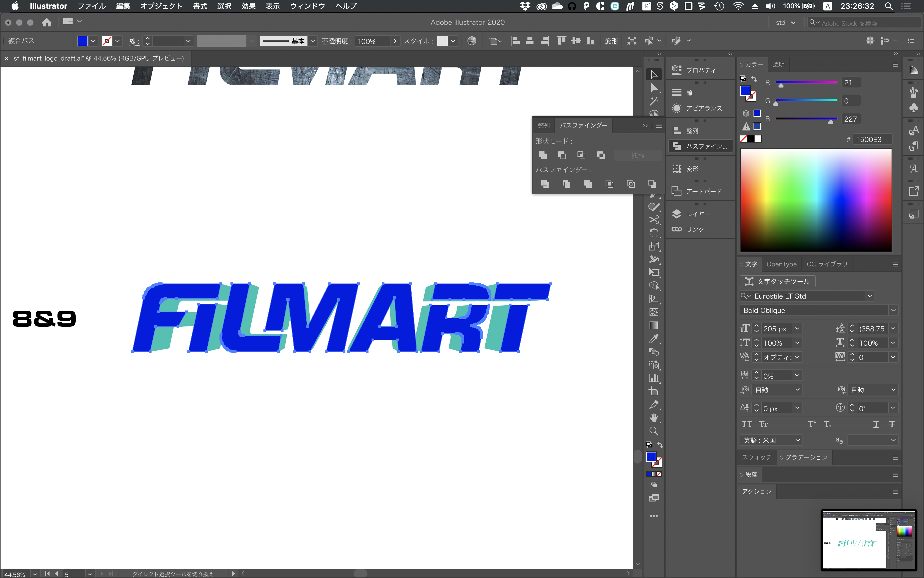Switch to the OpenType tab
This screenshot has height=578, width=924.
[x=782, y=264]
